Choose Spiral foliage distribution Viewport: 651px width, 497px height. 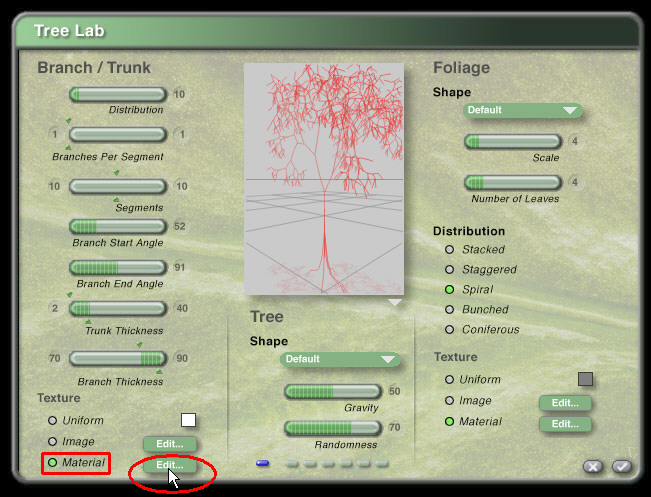(x=449, y=289)
